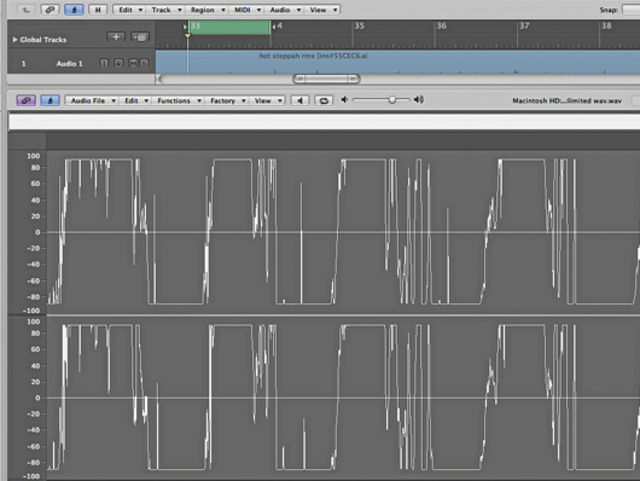640x481 pixels.
Task: Toggle Sample Editor purple Link button
Action: [26, 100]
